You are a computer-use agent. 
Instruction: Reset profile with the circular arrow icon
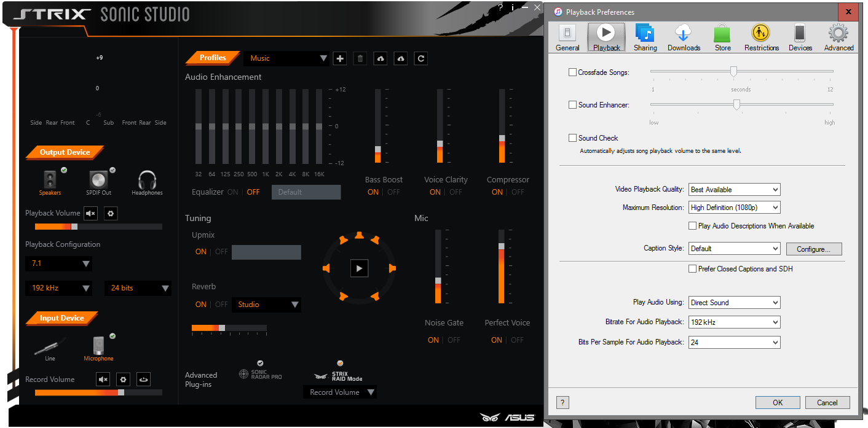tap(420, 58)
